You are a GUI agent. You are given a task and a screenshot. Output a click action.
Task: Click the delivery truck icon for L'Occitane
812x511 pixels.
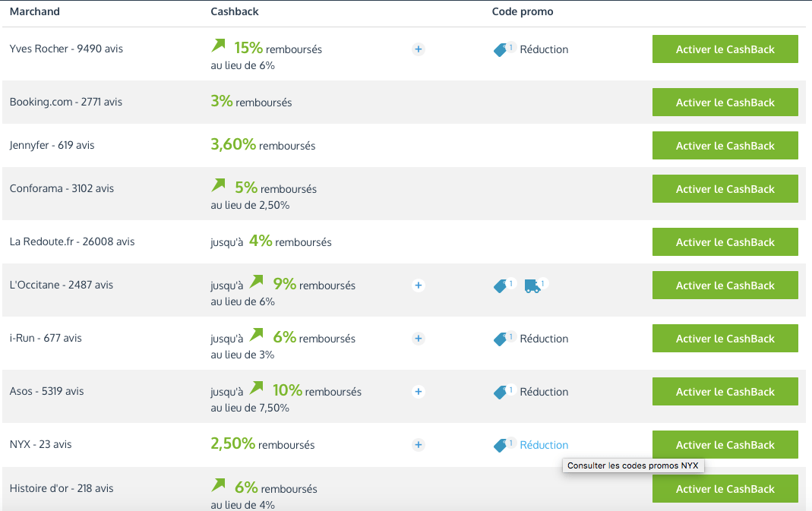(532, 286)
